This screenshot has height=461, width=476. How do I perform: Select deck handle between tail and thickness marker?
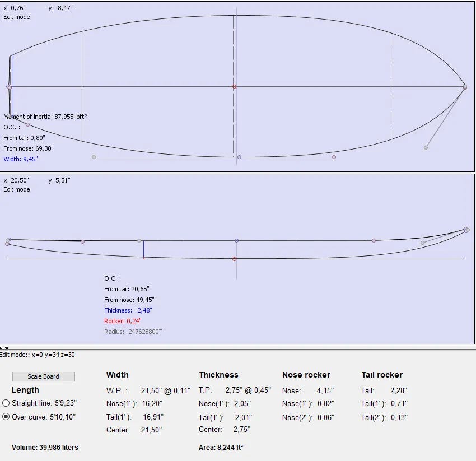82,242
